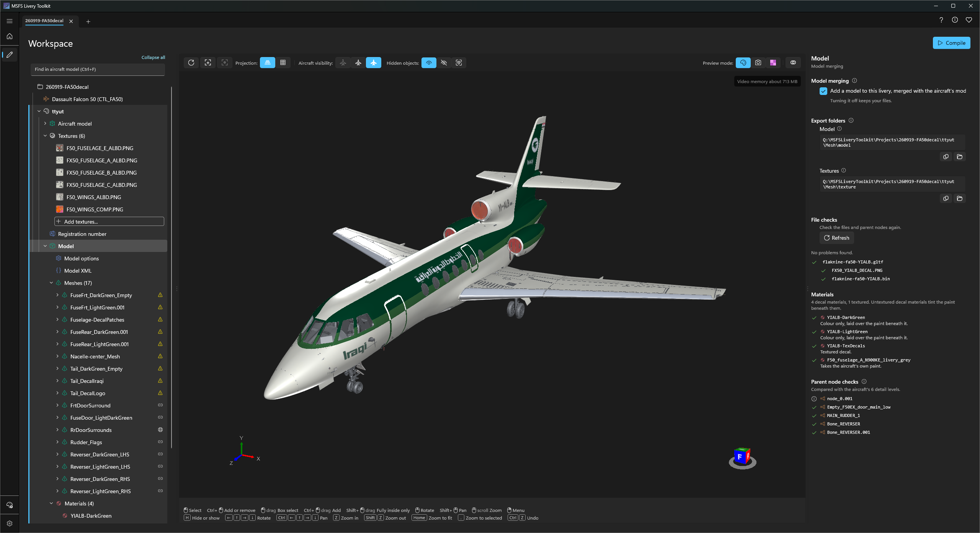Screen dimensions: 980x533
Task: Go to Home in left sidebar
Action: (x=10, y=36)
